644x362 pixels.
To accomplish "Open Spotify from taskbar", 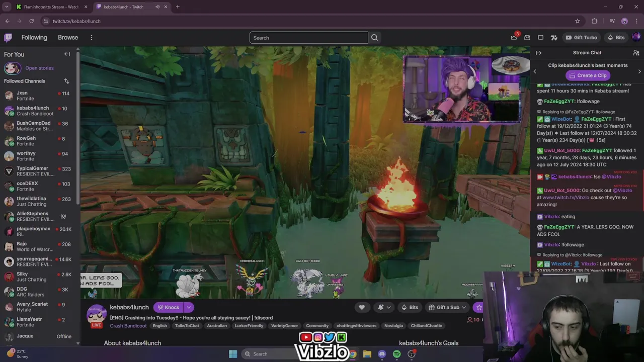I will [x=396, y=354].
